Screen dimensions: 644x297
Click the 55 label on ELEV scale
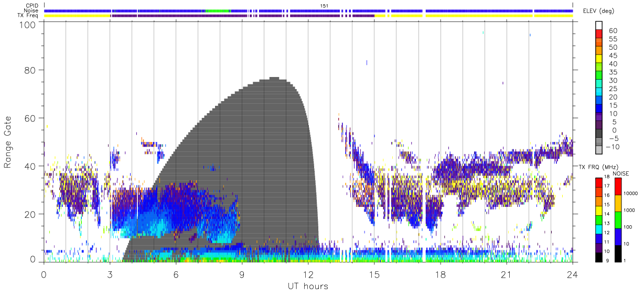point(612,39)
